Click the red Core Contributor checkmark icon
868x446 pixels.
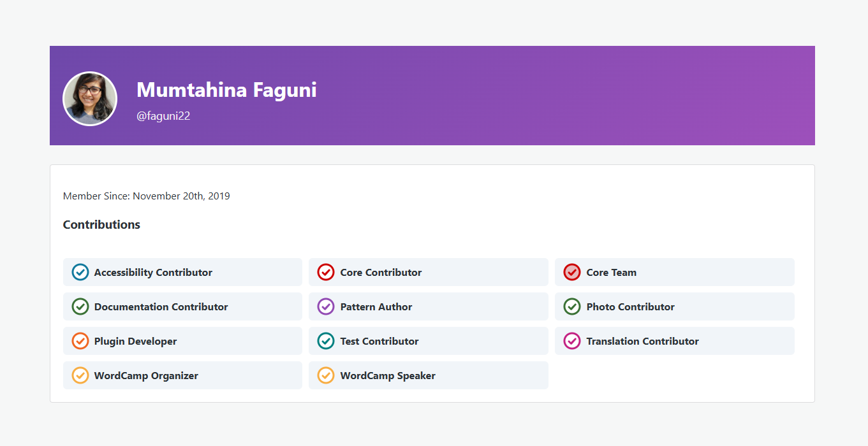pos(326,272)
